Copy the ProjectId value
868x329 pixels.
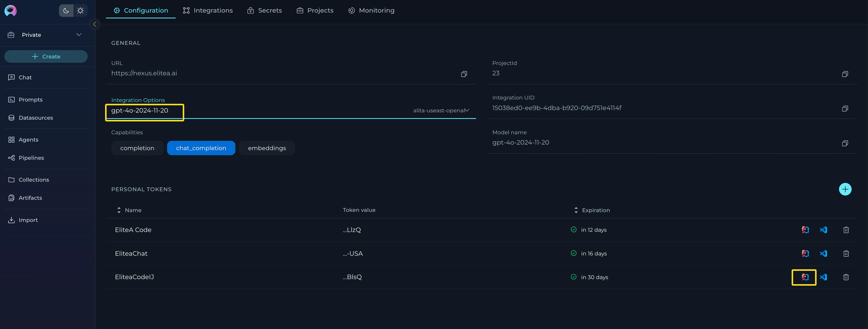click(x=845, y=74)
